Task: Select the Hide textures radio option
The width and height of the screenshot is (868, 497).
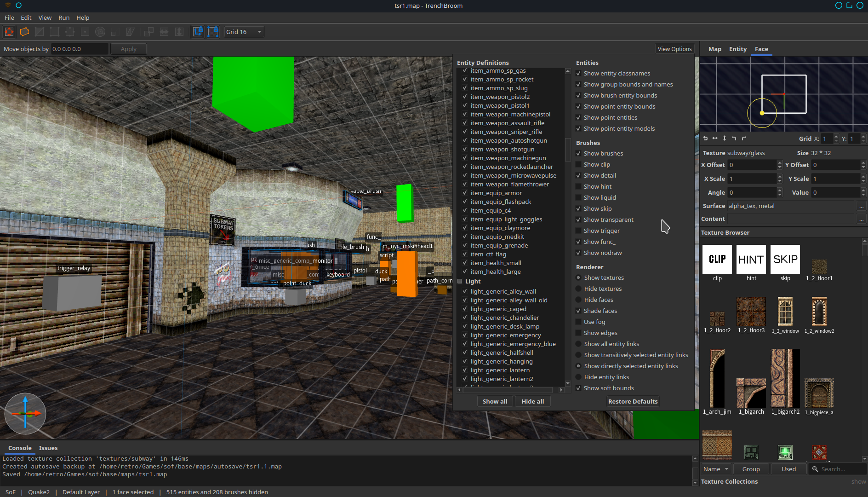Action: click(x=578, y=289)
